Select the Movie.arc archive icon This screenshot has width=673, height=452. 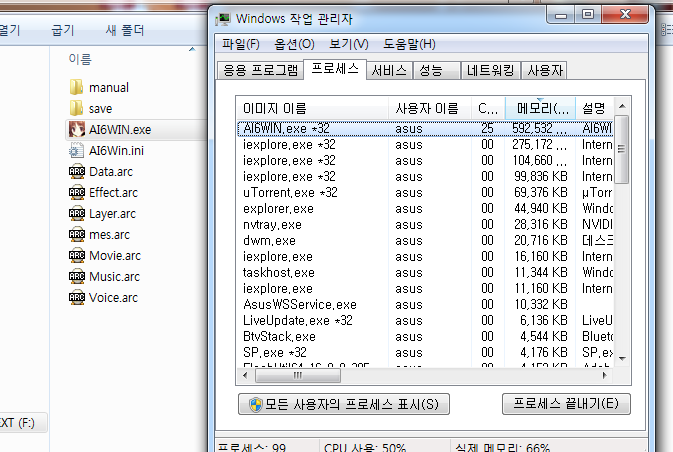[x=76, y=255]
